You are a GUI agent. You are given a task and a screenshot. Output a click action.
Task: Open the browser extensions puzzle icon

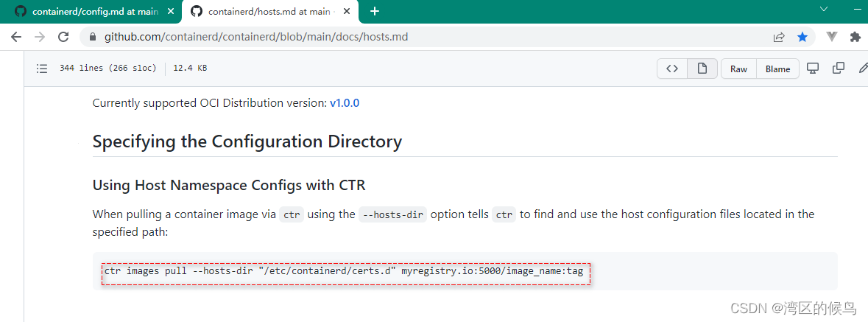tap(855, 37)
